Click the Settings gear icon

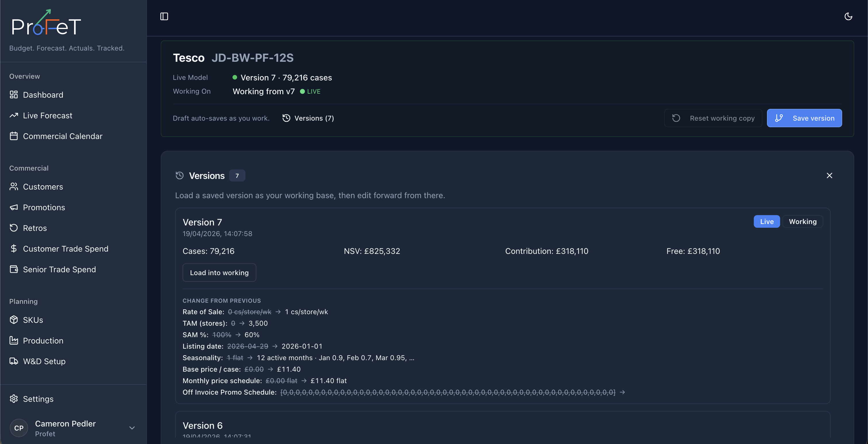(14, 399)
